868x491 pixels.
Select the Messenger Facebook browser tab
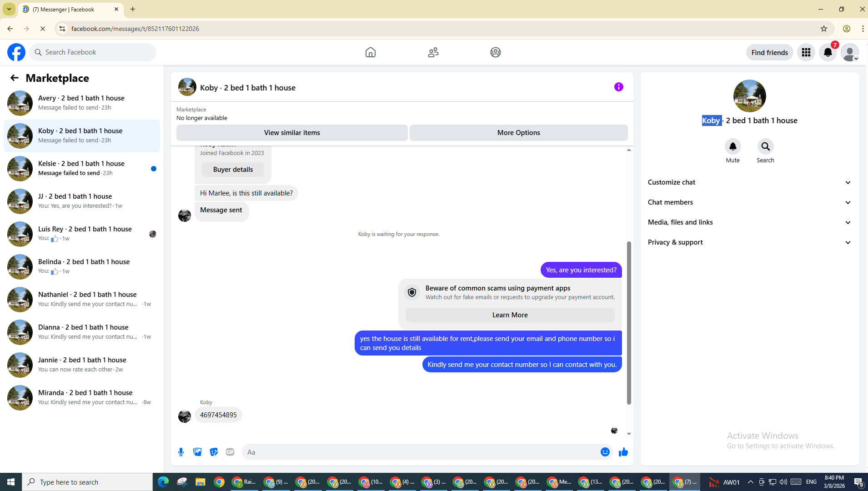[x=71, y=9]
